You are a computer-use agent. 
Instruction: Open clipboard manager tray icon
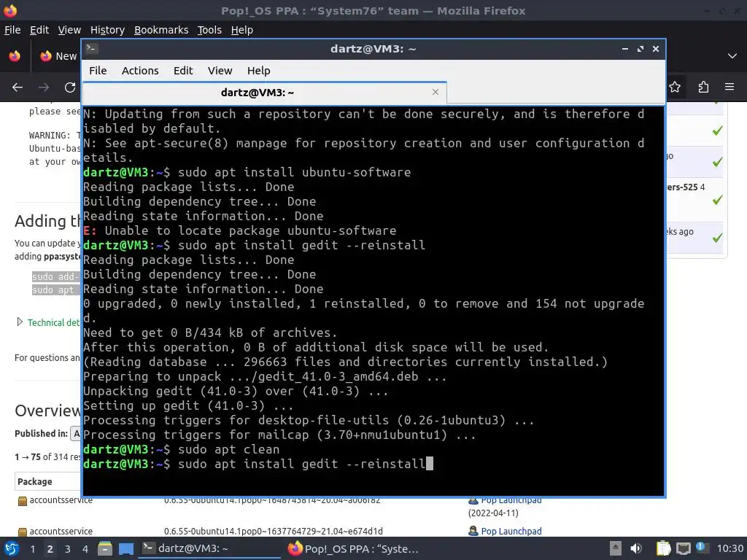[x=663, y=548]
